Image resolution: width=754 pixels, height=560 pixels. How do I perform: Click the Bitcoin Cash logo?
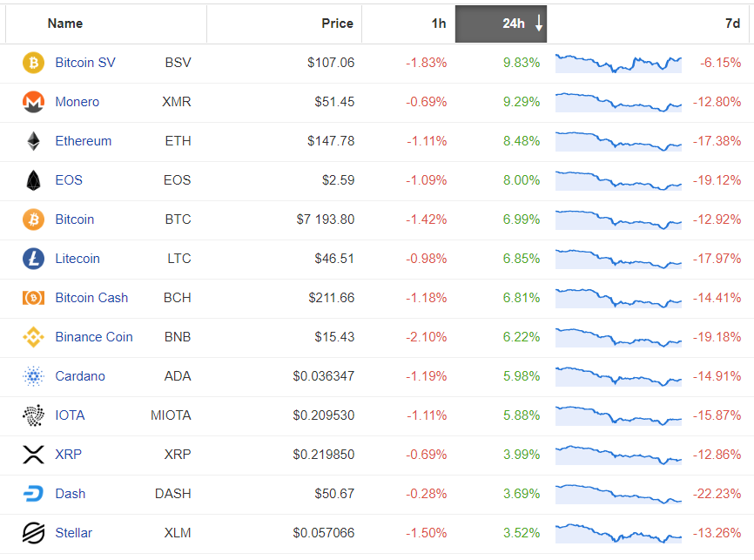pos(33,298)
